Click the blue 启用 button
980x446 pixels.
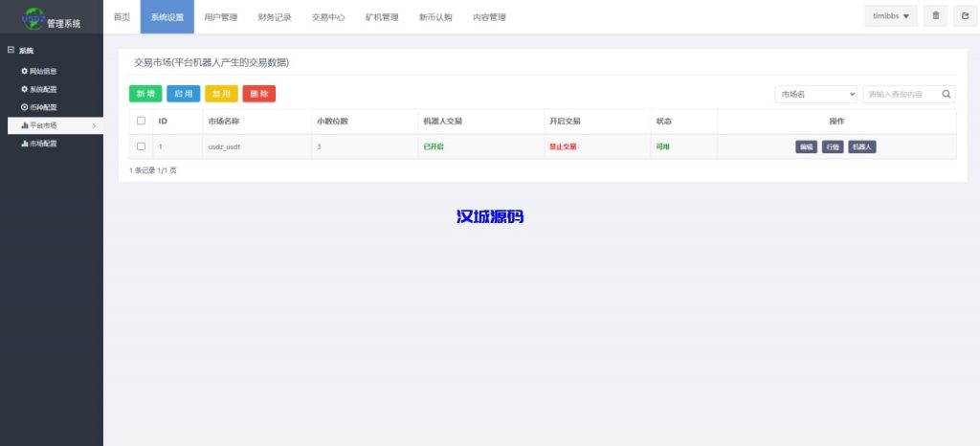tap(184, 94)
